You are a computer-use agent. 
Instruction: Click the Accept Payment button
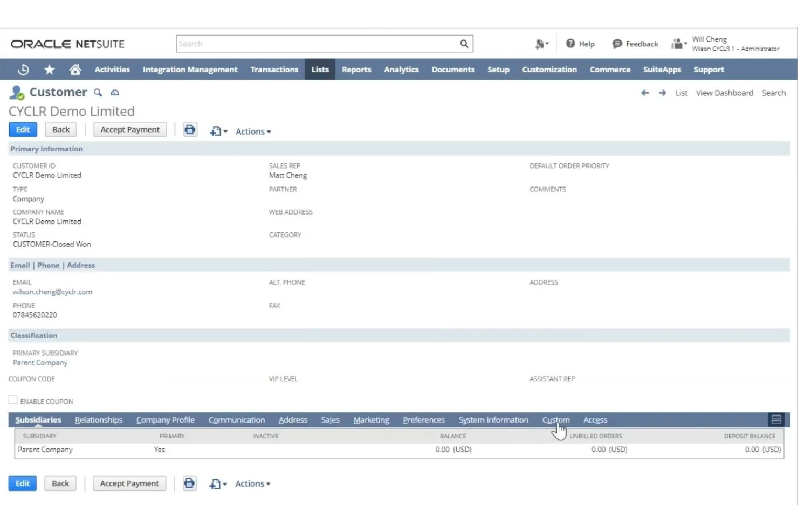click(x=129, y=129)
